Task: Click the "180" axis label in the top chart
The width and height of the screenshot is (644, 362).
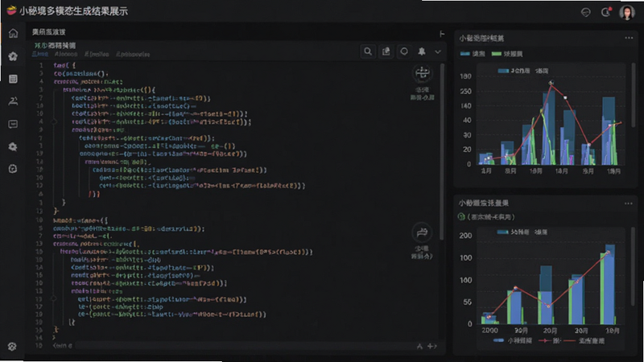Action: tap(465, 76)
